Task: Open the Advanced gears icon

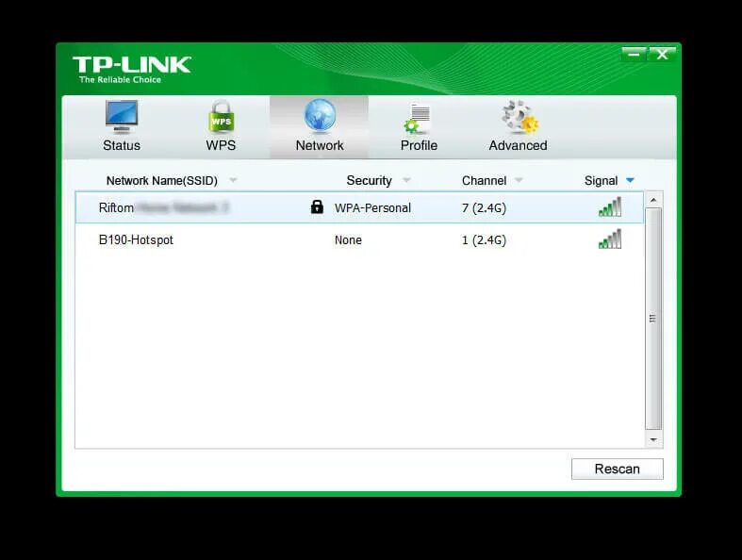Action: pyautogui.click(x=519, y=117)
